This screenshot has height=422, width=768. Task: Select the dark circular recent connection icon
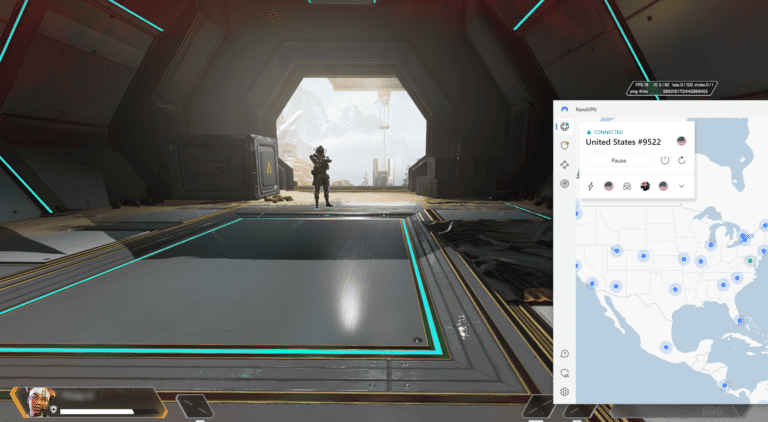[x=645, y=186]
